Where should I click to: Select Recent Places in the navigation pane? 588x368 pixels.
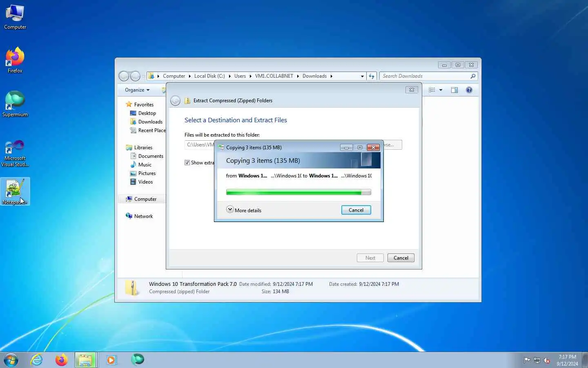tap(148, 130)
